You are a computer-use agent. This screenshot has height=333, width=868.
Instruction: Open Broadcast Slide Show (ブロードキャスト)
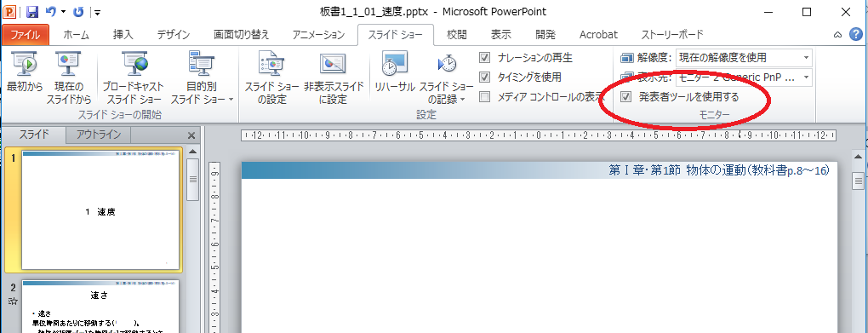[x=134, y=78]
